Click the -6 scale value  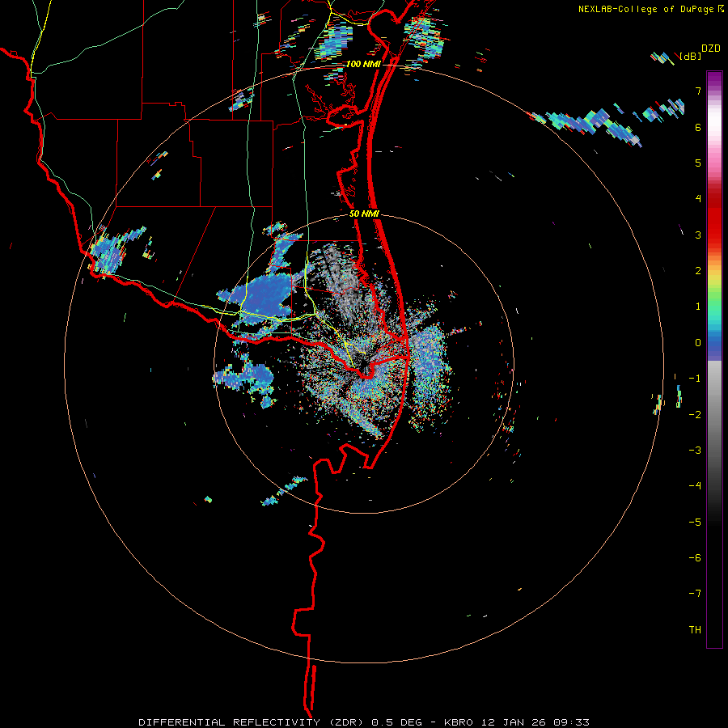coord(695,558)
